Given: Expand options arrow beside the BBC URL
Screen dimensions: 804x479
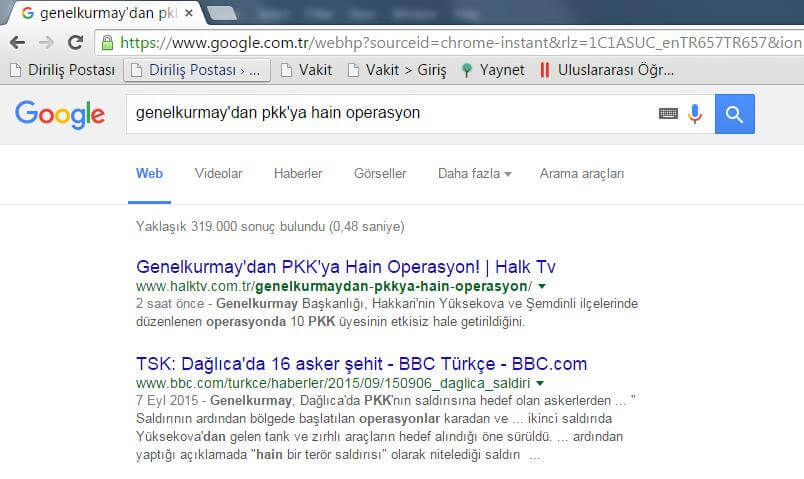Looking at the screenshot, I should (x=540, y=383).
